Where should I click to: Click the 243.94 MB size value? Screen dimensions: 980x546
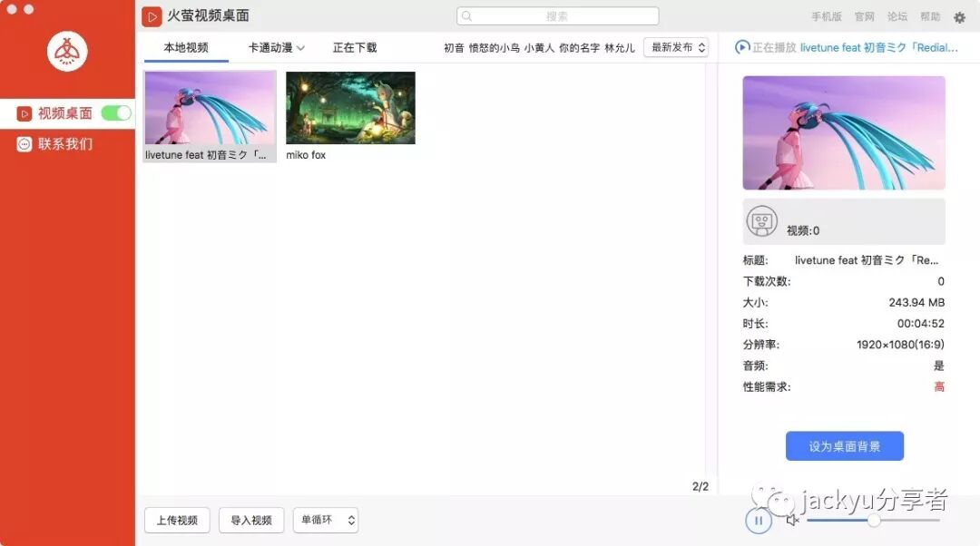tap(916, 302)
